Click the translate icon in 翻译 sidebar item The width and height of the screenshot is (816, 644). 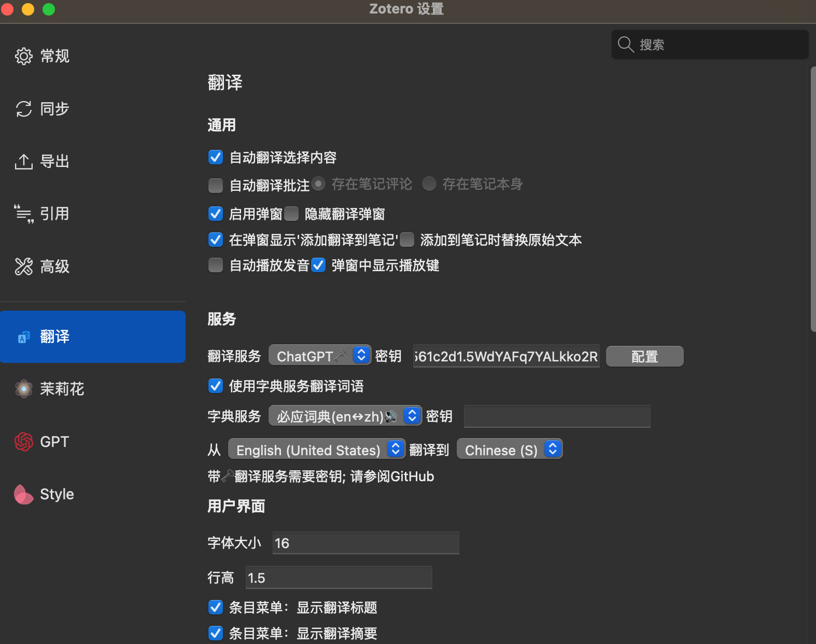point(24,337)
